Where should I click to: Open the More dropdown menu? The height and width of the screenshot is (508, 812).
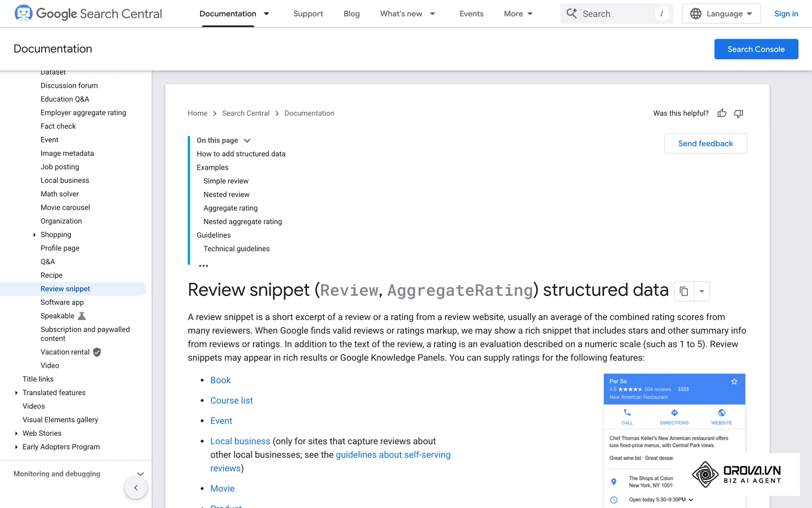pyautogui.click(x=518, y=14)
